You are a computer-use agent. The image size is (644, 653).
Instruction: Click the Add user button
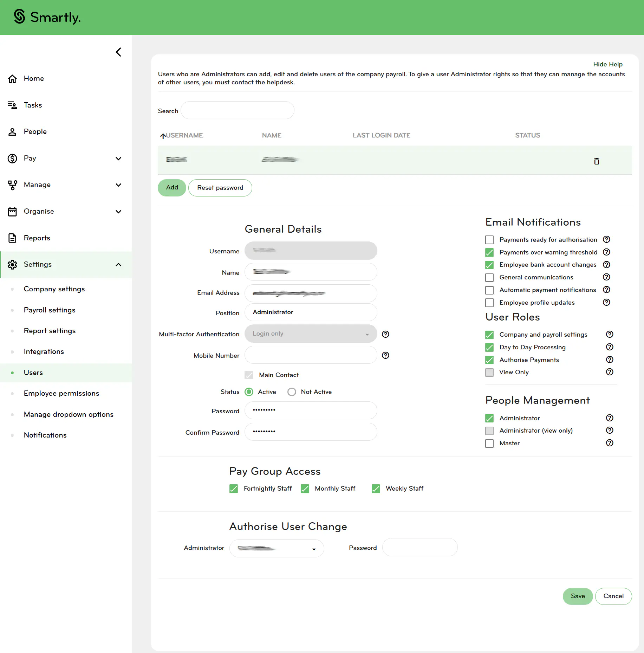[x=172, y=188]
